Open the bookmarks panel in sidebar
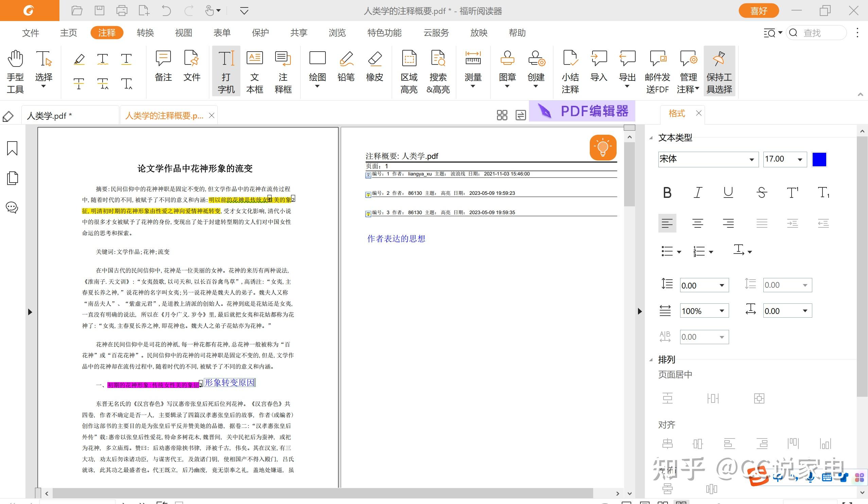The height and width of the screenshot is (504, 868). point(12,148)
